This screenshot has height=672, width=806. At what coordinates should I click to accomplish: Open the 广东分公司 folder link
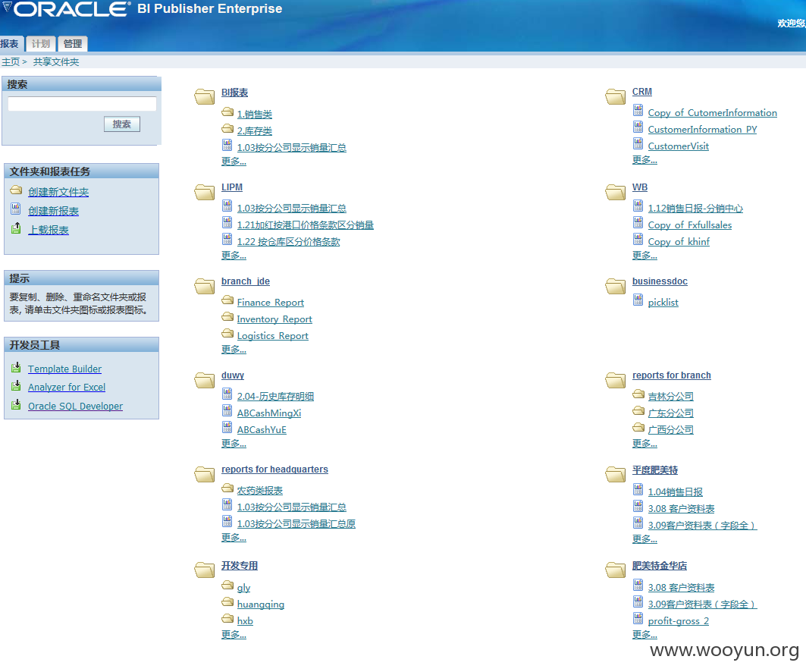tap(671, 413)
